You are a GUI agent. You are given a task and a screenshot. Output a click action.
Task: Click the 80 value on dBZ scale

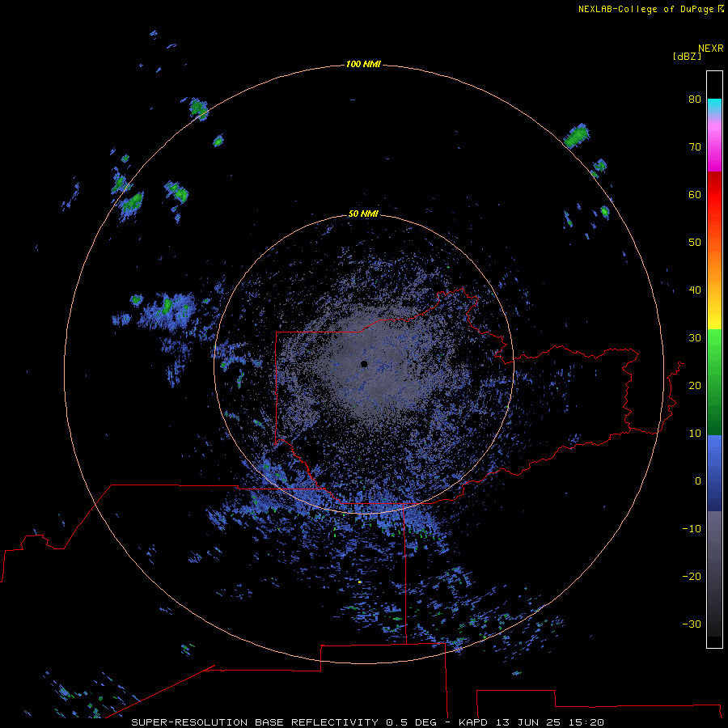pyautogui.click(x=695, y=99)
